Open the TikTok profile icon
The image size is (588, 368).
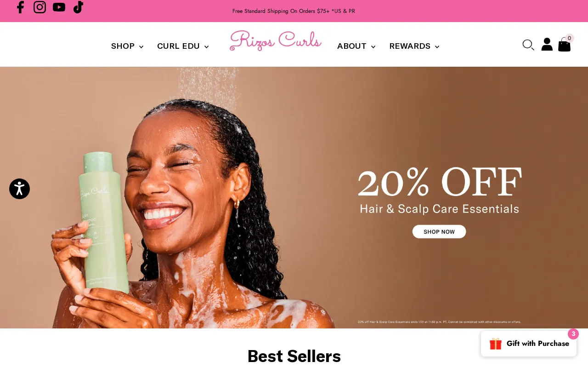point(78,7)
